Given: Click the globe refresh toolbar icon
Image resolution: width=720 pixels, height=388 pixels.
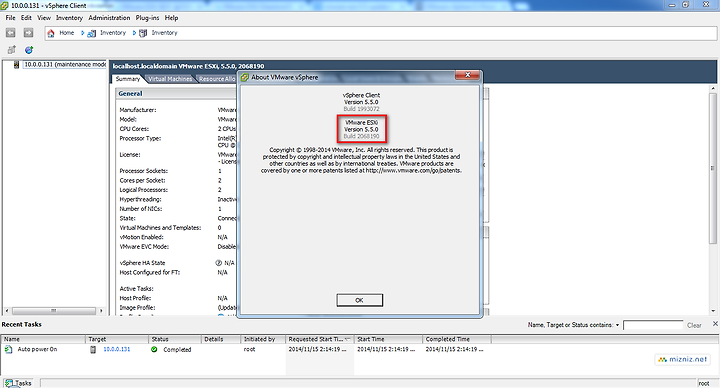Looking at the screenshot, I should point(29,50).
